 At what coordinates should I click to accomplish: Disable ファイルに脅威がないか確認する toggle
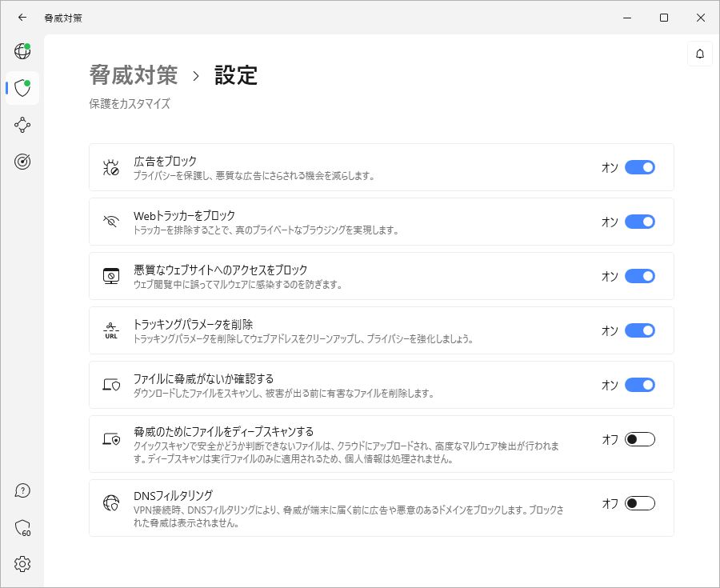639,385
